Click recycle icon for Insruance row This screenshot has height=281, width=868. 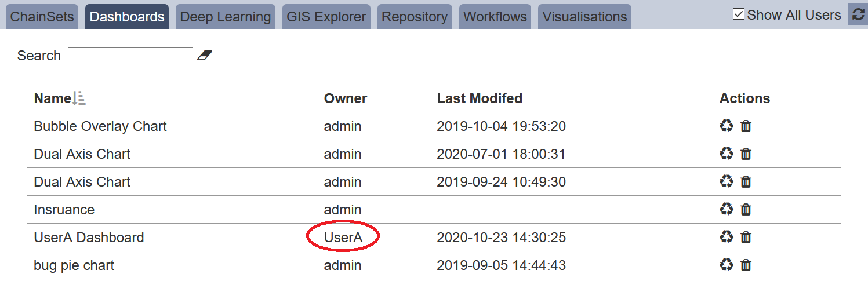tap(727, 209)
